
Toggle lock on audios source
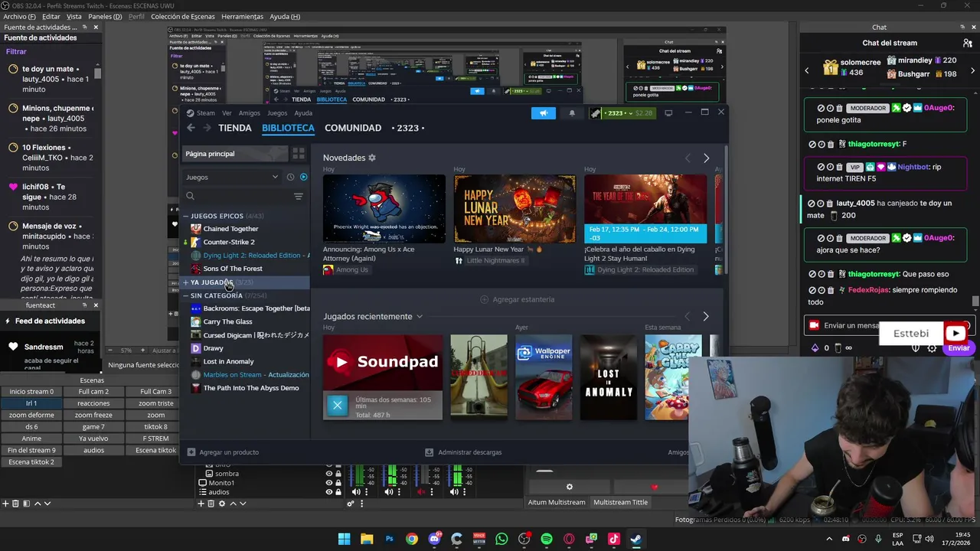338,492
